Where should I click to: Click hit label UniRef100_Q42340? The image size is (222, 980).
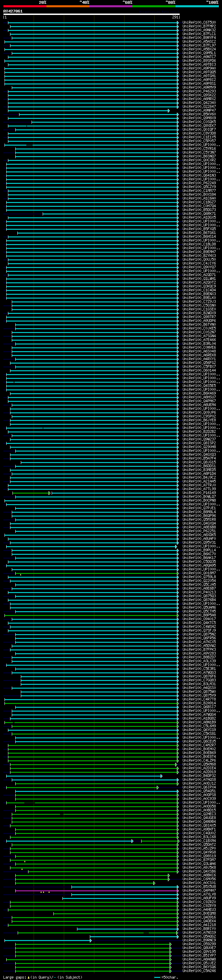[x=199, y=103]
